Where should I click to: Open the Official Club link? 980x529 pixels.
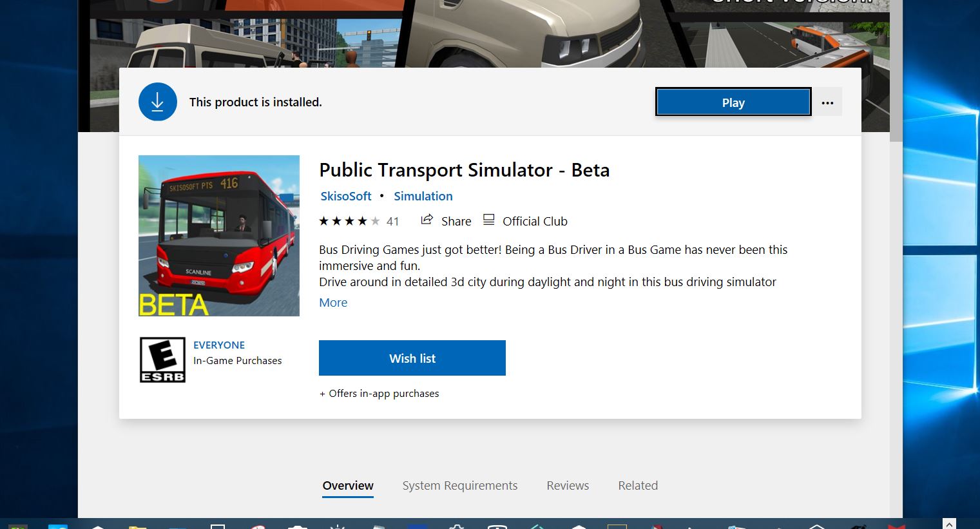(x=535, y=221)
